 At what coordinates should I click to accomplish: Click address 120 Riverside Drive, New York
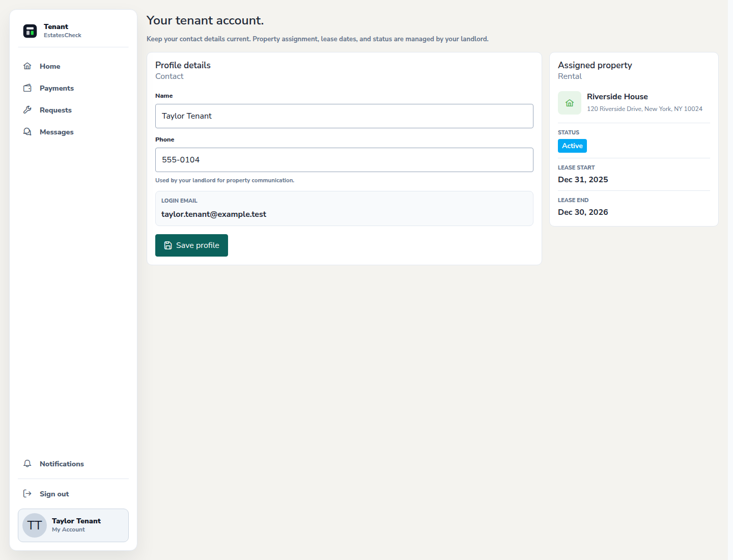[644, 109]
